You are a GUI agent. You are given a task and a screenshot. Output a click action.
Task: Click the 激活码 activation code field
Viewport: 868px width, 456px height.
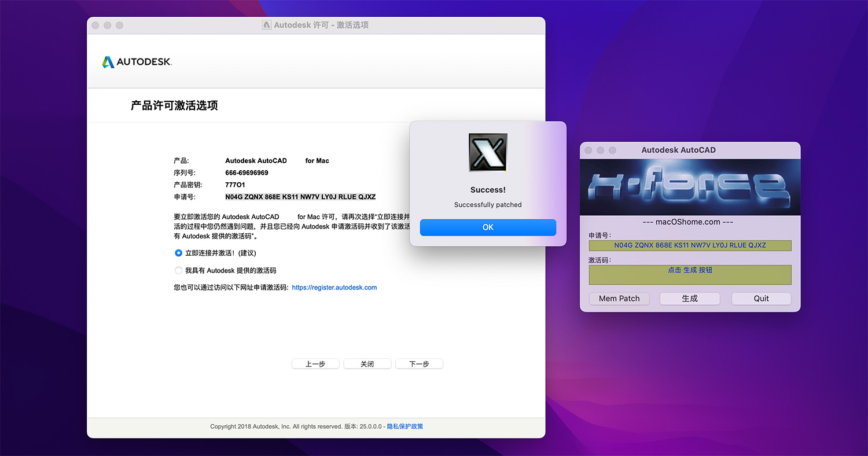tap(690, 274)
